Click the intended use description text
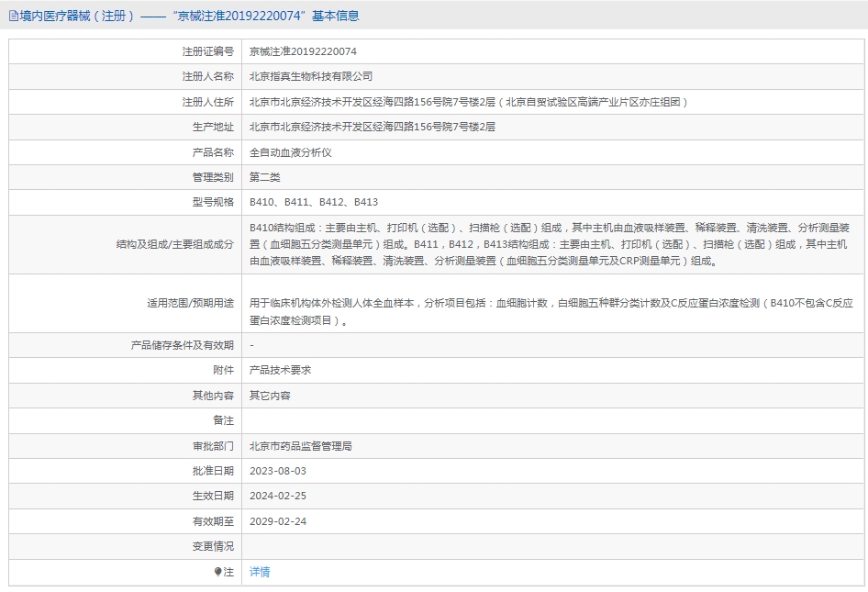Image resolution: width=868 pixels, height=592 pixels. pyautogui.click(x=551, y=311)
